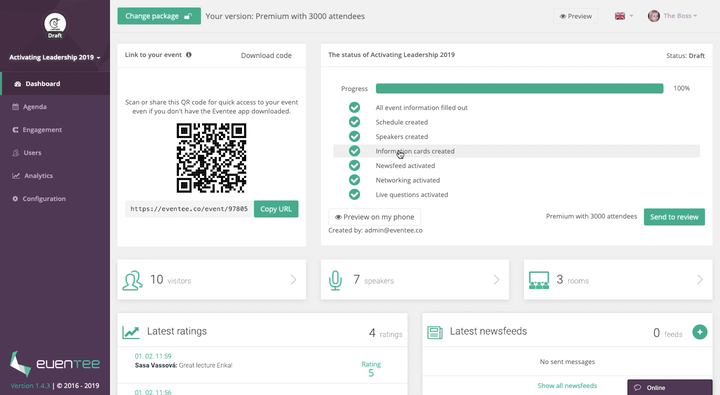Screen dimensions: 720x395
Task: Select the Information cards created row
Action: (517, 151)
